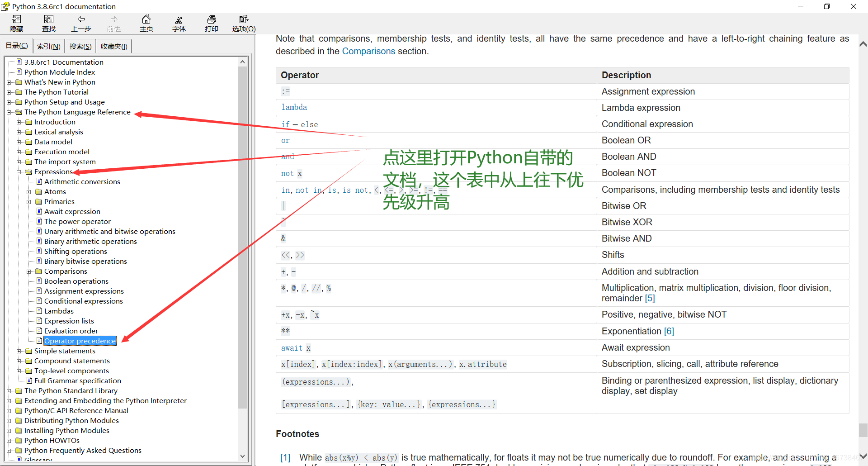868x466 pixels.
Task: Click the 3.8.6rc1 Documentation page icon
Action: click(19, 62)
